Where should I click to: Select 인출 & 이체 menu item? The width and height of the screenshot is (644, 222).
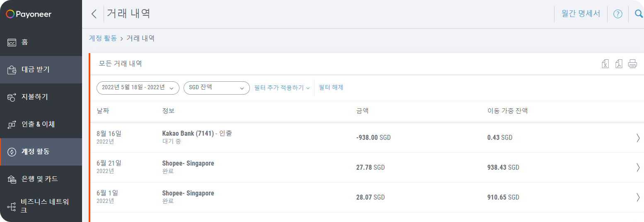coord(41,124)
